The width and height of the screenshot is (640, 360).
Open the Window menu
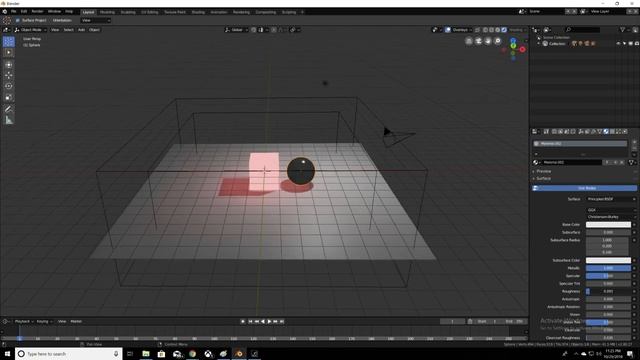tap(54, 11)
